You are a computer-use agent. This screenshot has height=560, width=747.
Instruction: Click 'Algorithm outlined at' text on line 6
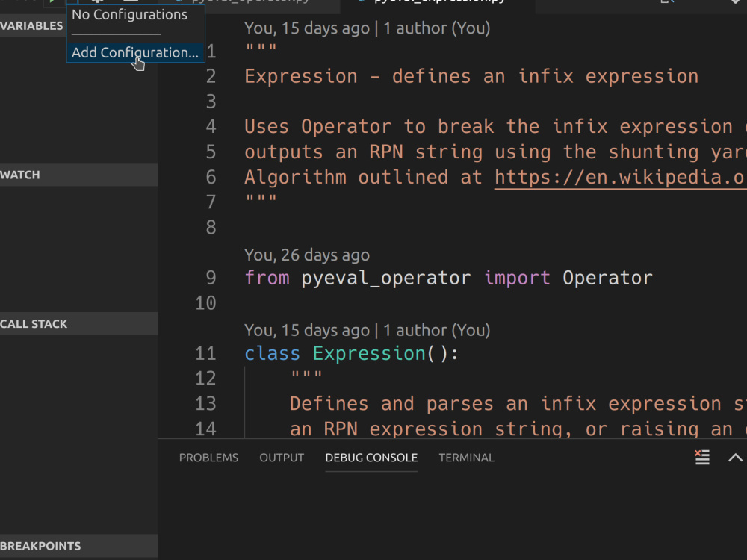(364, 178)
